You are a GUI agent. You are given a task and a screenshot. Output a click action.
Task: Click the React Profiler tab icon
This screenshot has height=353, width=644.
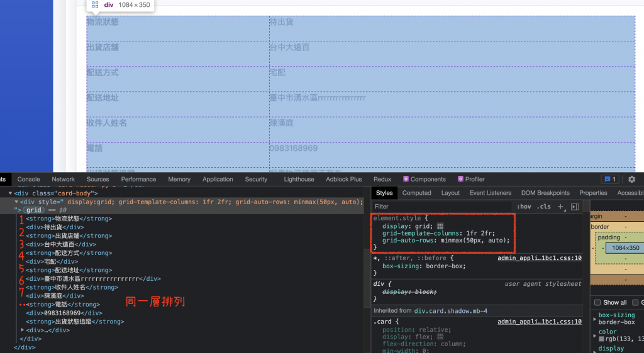[x=460, y=179]
